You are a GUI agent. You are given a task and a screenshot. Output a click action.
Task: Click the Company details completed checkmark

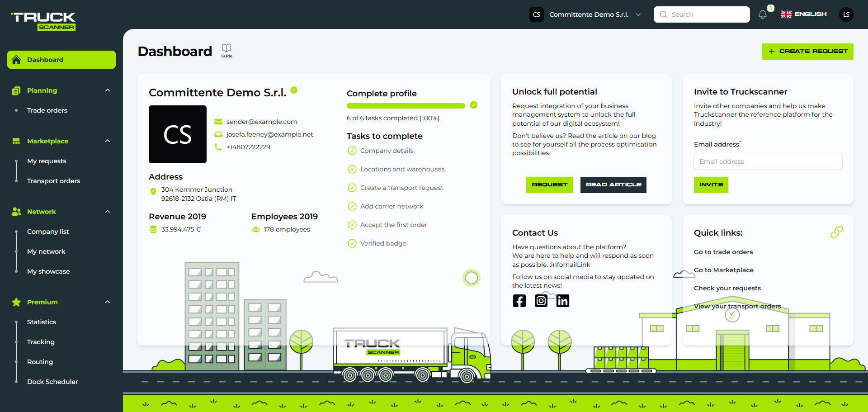click(352, 151)
